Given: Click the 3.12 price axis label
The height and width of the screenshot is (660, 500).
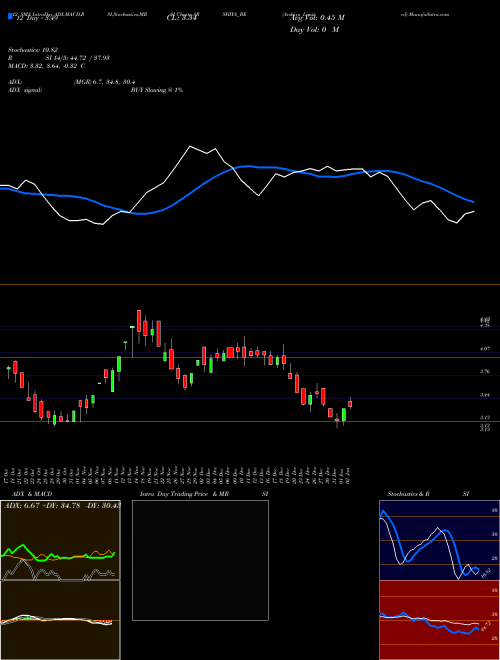Looking at the screenshot, I should pos(485,418).
